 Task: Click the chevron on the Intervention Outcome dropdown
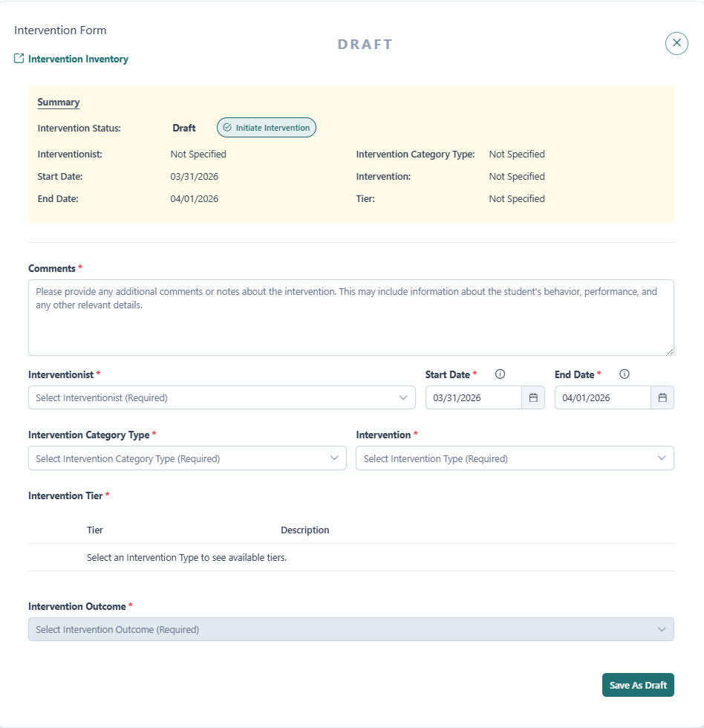pos(663,629)
